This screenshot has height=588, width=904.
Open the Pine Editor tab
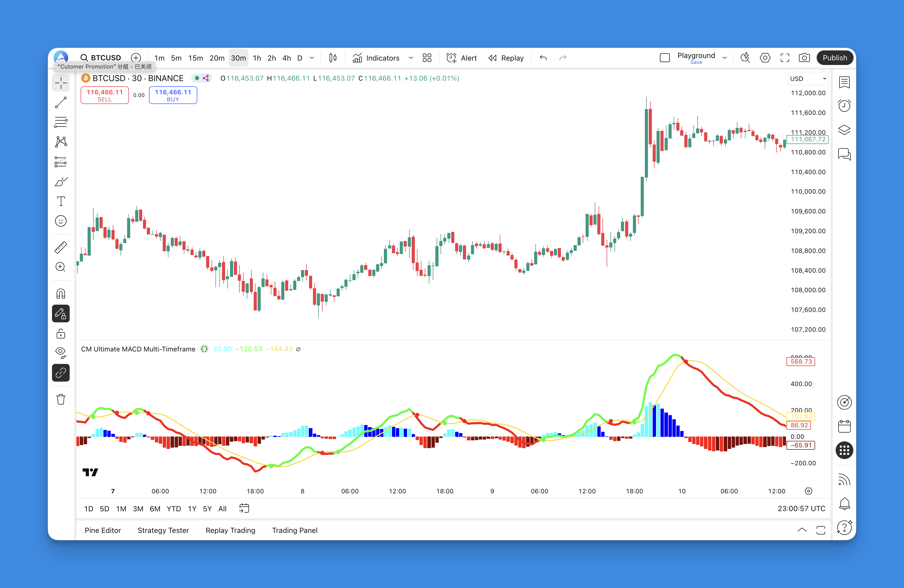pyautogui.click(x=103, y=530)
